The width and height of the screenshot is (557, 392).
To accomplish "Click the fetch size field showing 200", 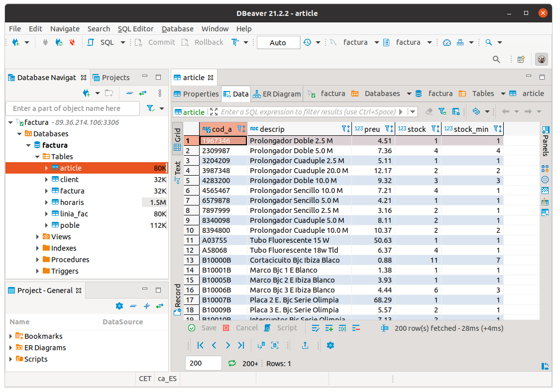I will click(x=203, y=364).
